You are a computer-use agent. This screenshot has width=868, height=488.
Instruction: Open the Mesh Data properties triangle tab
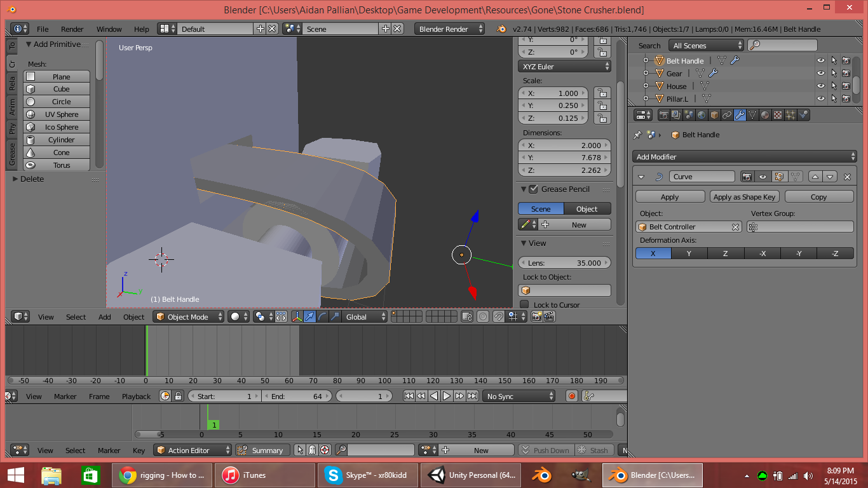pos(752,115)
